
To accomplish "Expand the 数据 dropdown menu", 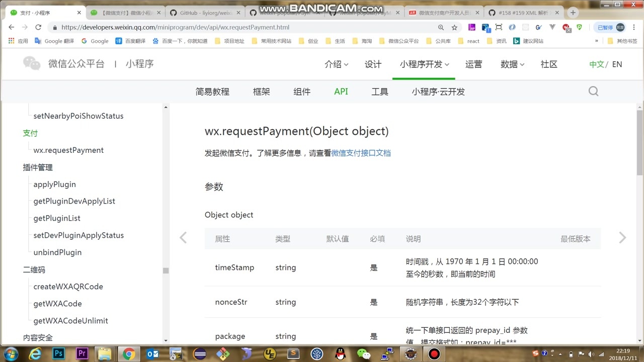I will pos(513,64).
